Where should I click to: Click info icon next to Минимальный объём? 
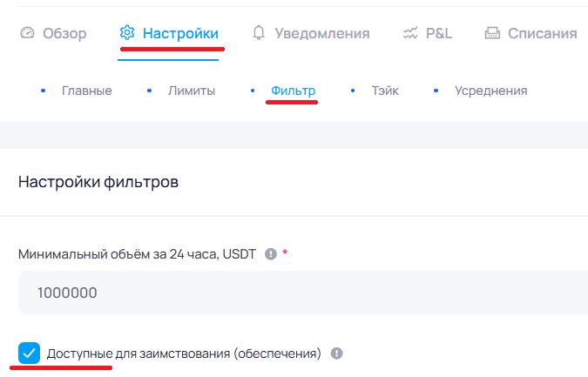270,254
